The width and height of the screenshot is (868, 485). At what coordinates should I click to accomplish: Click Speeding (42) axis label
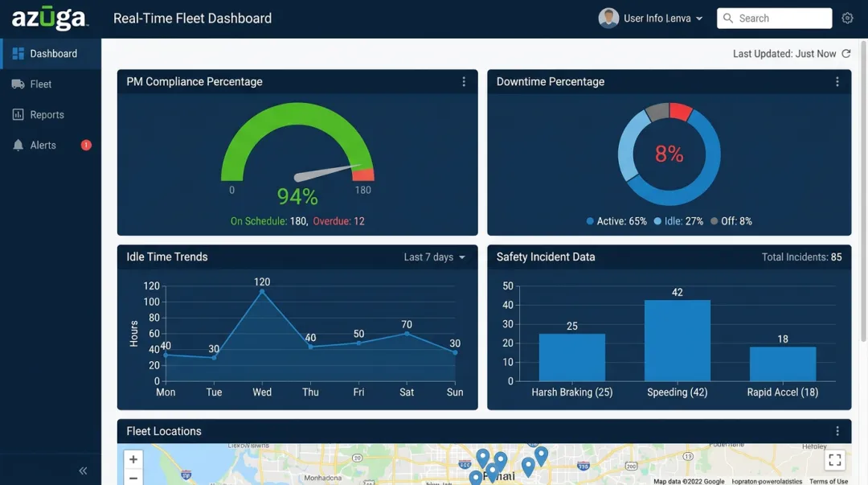tap(677, 393)
